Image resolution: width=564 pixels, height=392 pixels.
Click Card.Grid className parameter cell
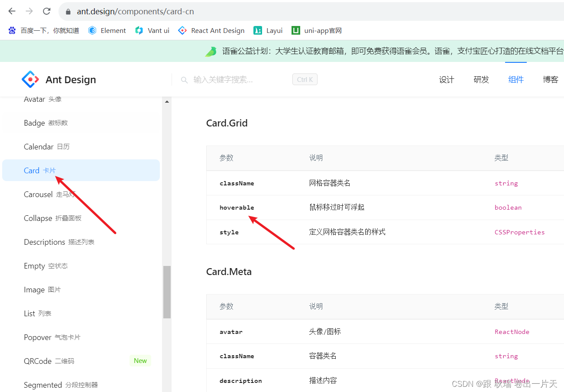pos(237,183)
